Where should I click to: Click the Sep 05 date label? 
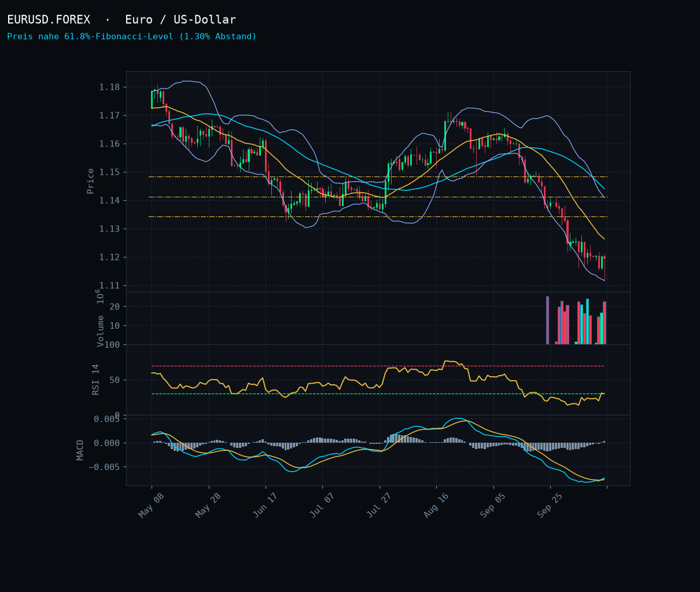[x=493, y=505]
